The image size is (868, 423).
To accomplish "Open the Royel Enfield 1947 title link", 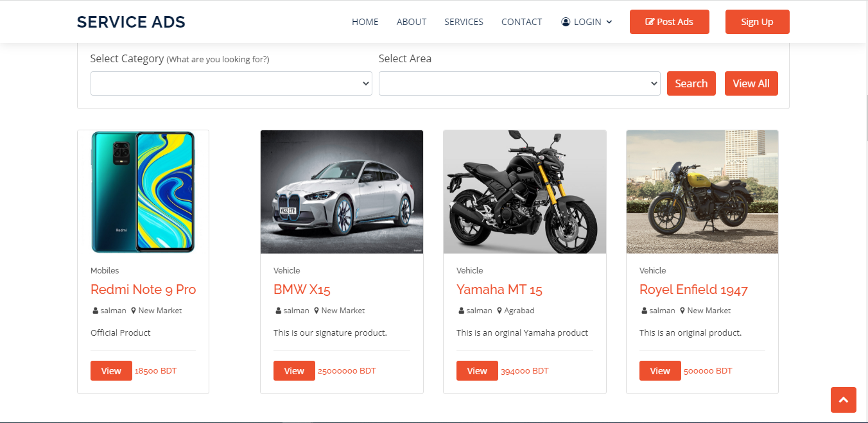I will coord(693,289).
